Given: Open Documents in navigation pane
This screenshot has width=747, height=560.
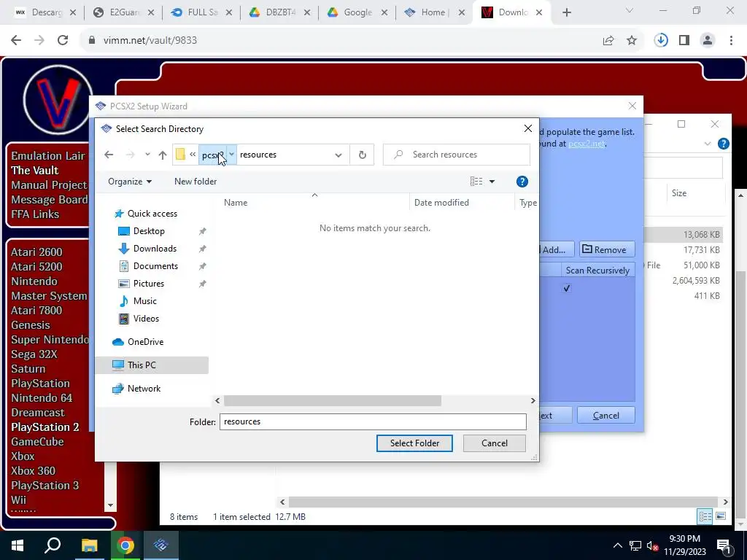Looking at the screenshot, I should click(155, 266).
